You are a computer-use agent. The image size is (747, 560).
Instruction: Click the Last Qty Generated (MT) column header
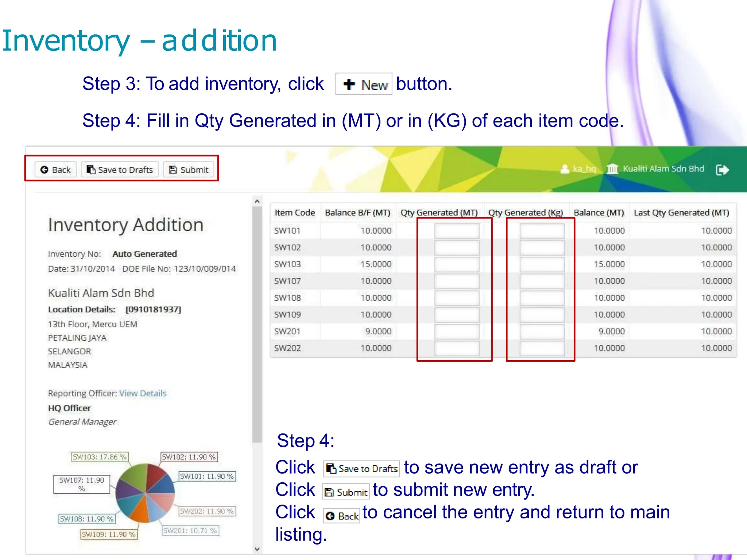(x=681, y=213)
